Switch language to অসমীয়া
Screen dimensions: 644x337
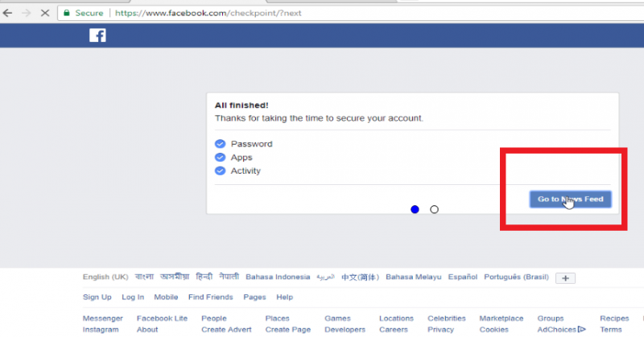tap(175, 277)
